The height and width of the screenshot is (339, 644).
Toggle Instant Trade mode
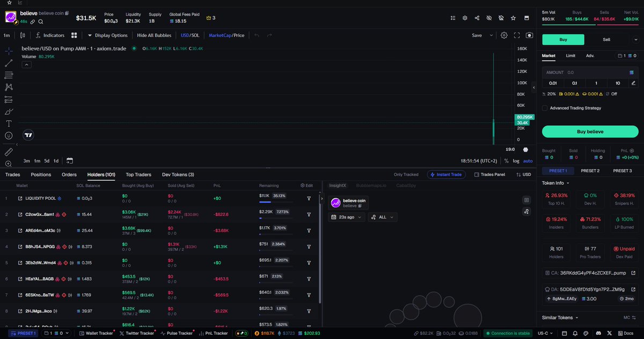(x=447, y=175)
